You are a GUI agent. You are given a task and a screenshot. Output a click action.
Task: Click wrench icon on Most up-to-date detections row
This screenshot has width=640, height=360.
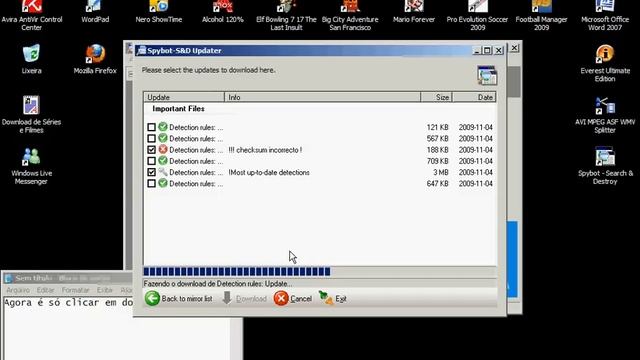pos(163,172)
